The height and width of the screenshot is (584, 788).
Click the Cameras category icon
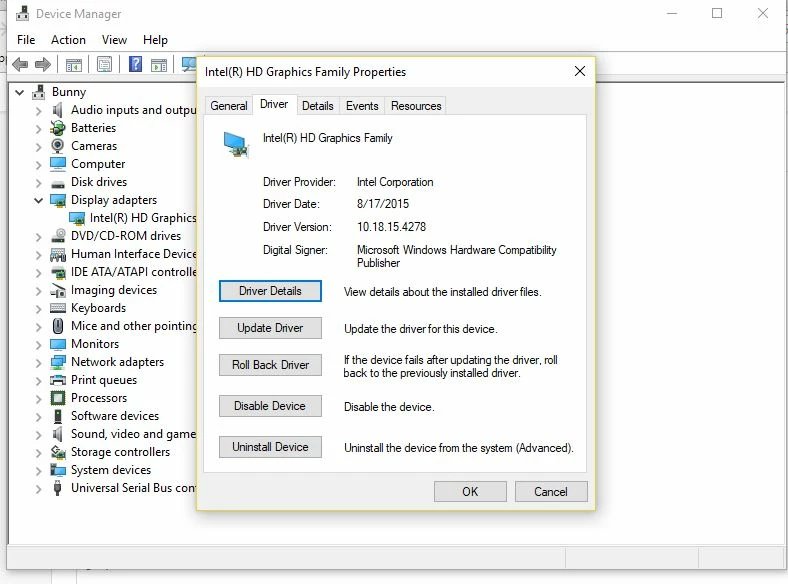click(58, 146)
